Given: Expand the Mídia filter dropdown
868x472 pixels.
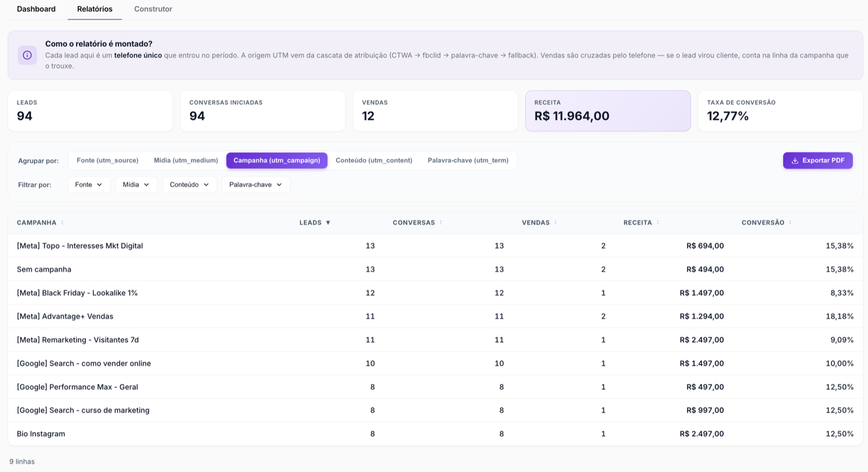Looking at the screenshot, I should (137, 185).
